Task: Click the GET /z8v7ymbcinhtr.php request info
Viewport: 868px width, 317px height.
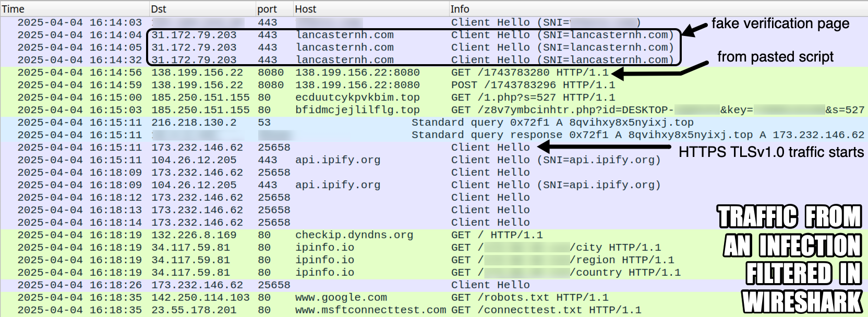Action: [x=658, y=110]
